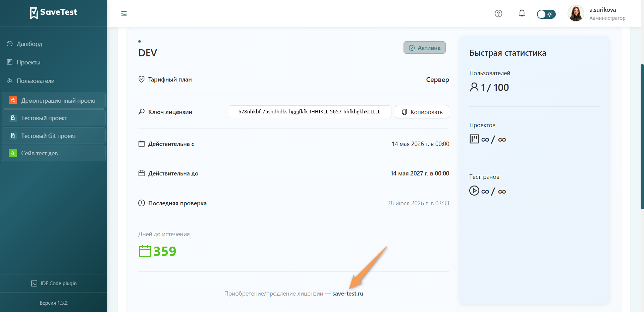The image size is (644, 312).
Task: Click Быстрая статистика heading
Action: pyautogui.click(x=508, y=53)
